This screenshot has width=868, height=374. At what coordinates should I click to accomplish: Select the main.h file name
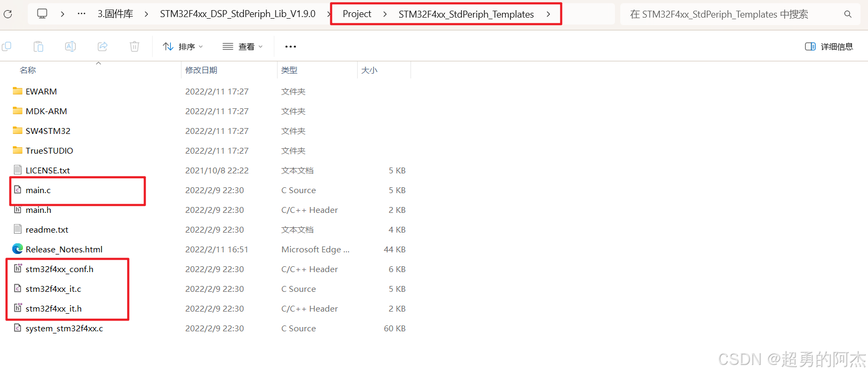pos(38,210)
